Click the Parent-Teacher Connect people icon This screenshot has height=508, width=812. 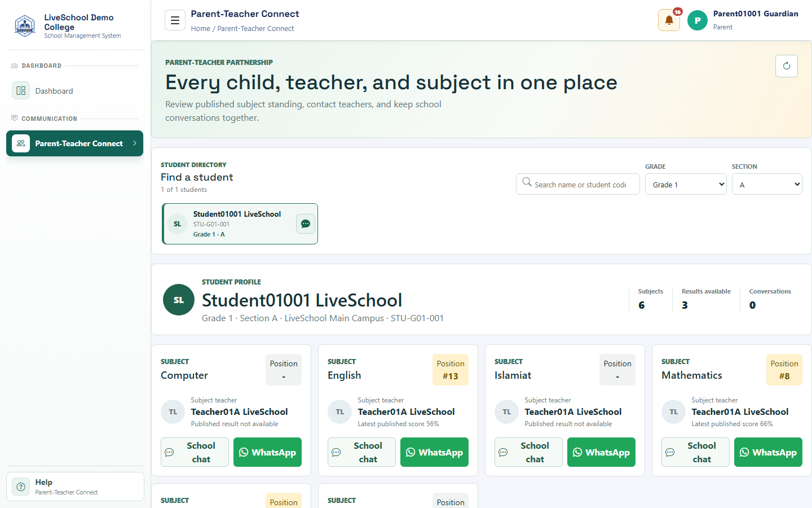tap(21, 143)
